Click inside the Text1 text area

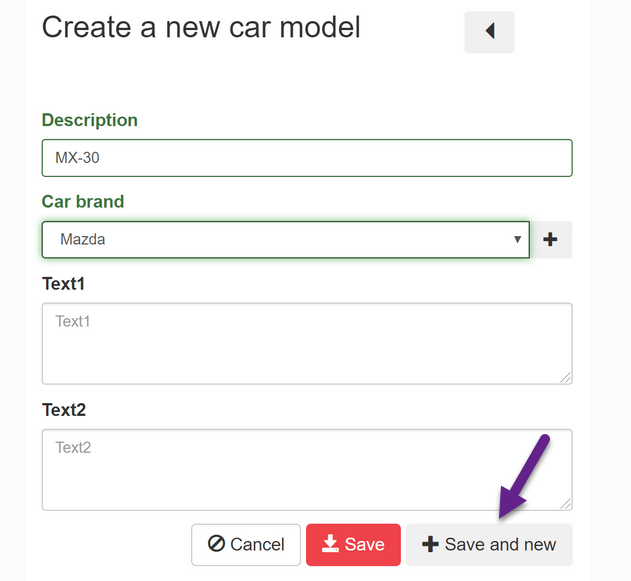coord(306,343)
